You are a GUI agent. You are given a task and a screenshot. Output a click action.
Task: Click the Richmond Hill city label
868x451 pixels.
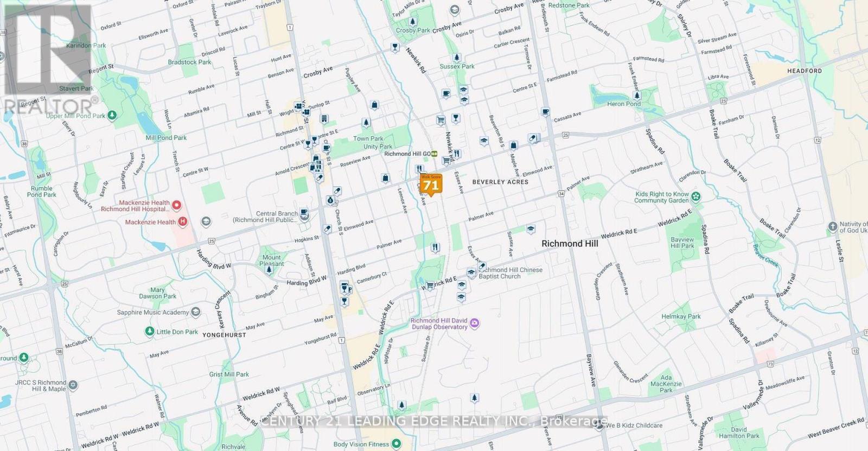570,244
